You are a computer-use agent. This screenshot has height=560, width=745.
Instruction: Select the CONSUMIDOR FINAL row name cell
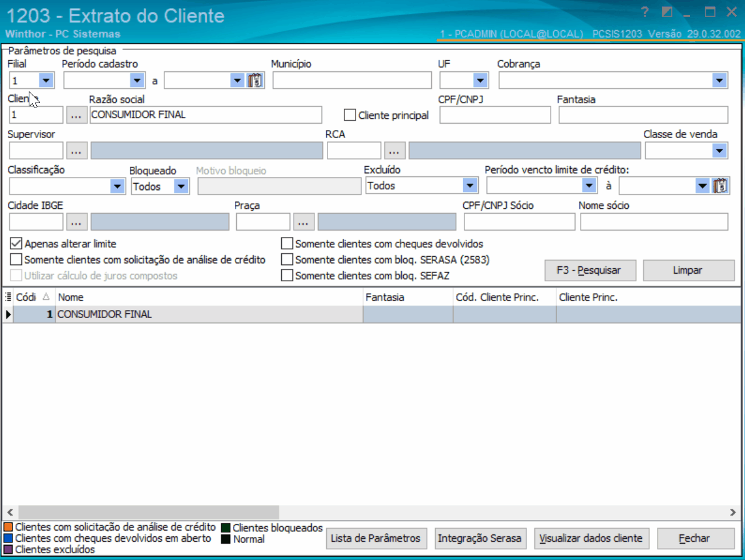pos(209,314)
